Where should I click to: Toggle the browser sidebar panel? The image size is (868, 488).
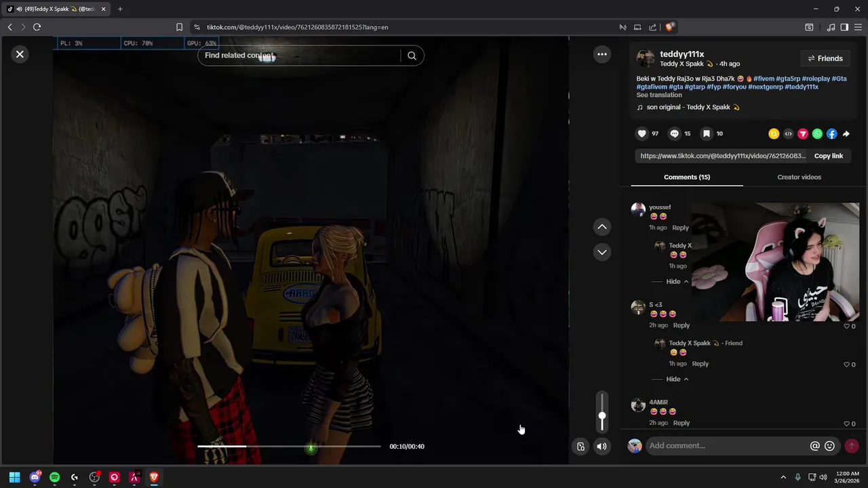click(844, 27)
